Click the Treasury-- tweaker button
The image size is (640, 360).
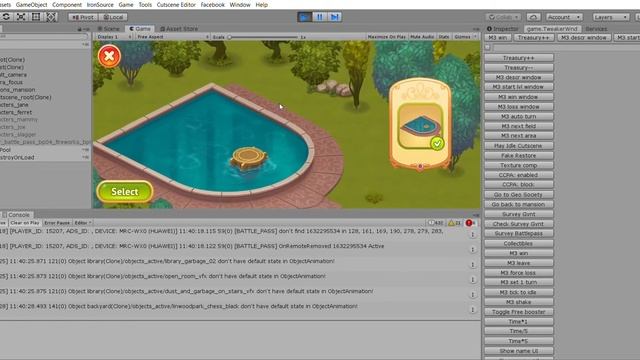coord(519,67)
